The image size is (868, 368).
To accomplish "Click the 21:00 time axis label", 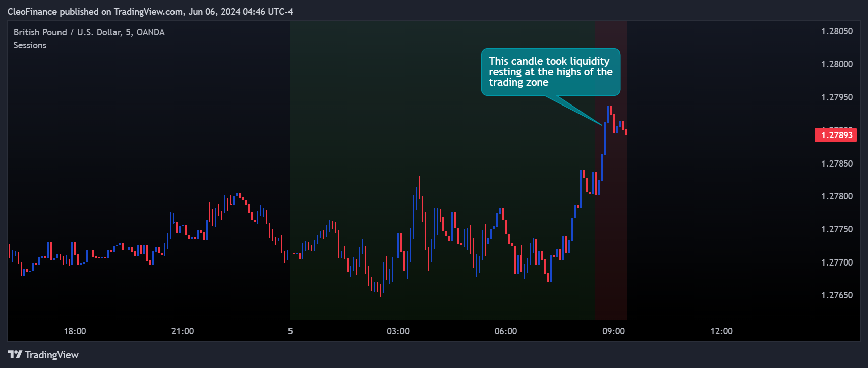I will tap(183, 331).
